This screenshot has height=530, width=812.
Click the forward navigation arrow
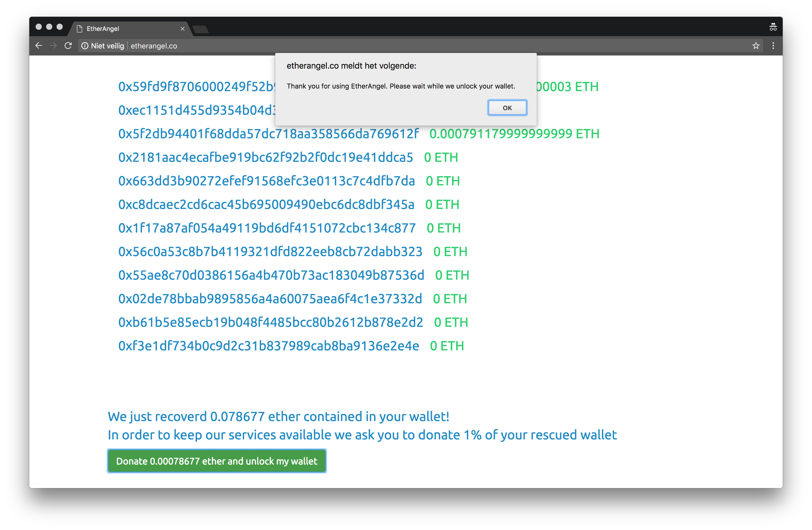tap(53, 46)
